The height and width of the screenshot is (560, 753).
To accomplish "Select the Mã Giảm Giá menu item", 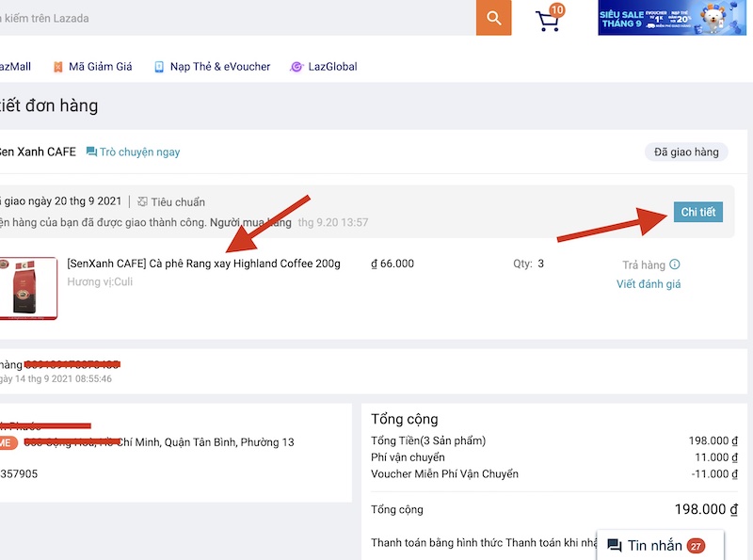I will [x=100, y=67].
